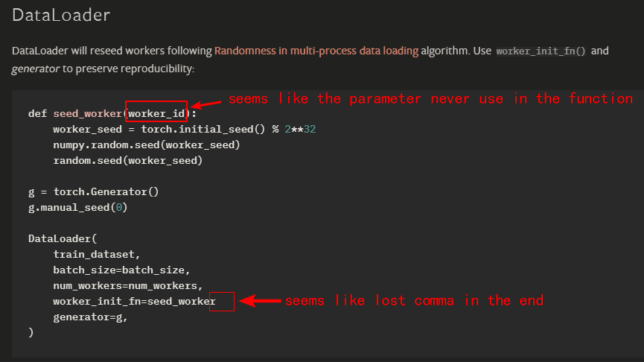644x362 pixels.
Task: Click the num_workers=num_workers, line
Action: 128,285
